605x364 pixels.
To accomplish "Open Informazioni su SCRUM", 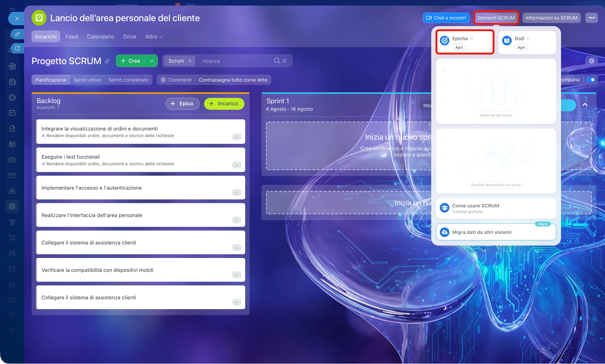I will pos(552,18).
